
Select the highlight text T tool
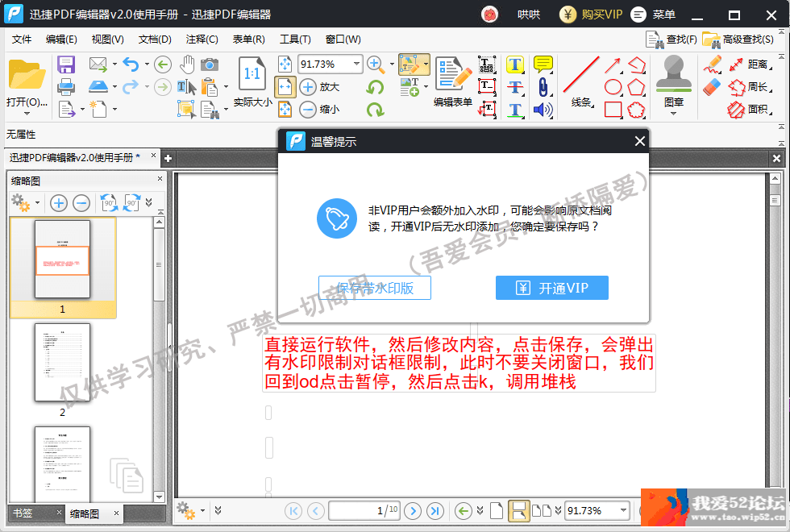515,64
